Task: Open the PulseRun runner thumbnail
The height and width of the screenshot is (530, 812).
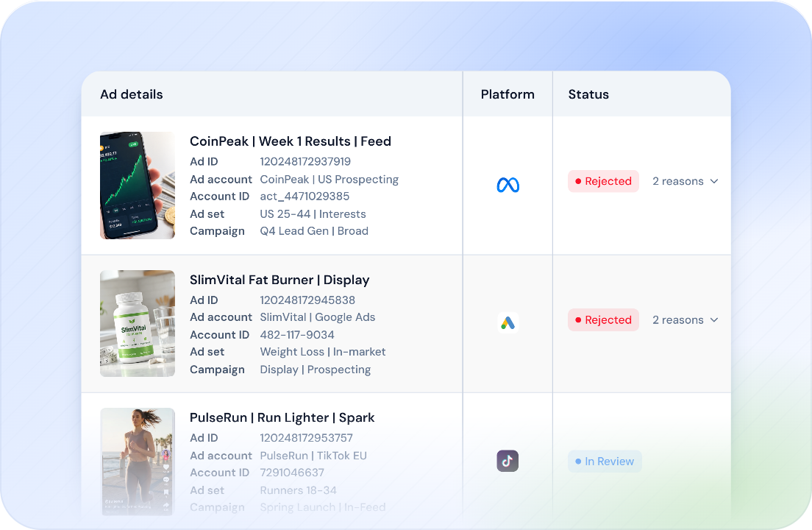Action: 138,462
